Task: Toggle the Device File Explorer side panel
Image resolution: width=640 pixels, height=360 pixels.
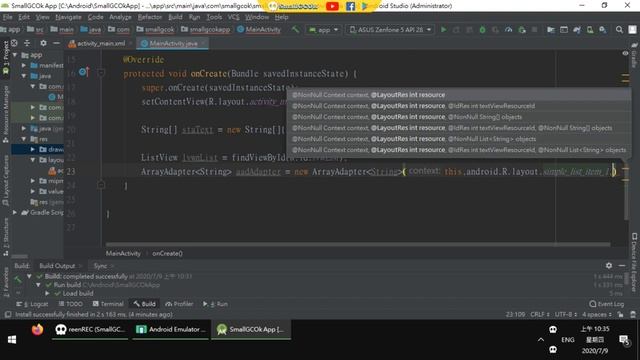Action: (x=634, y=262)
